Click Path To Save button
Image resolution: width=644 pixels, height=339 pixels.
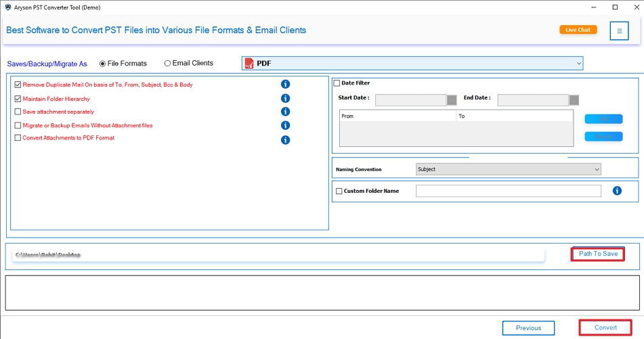pyautogui.click(x=598, y=254)
